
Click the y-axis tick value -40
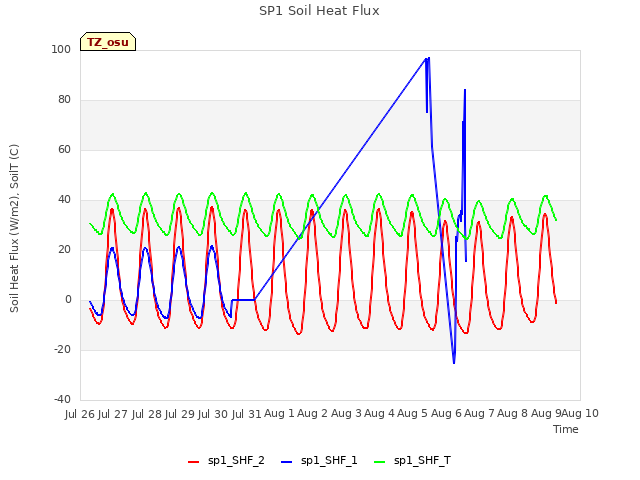tap(62, 400)
